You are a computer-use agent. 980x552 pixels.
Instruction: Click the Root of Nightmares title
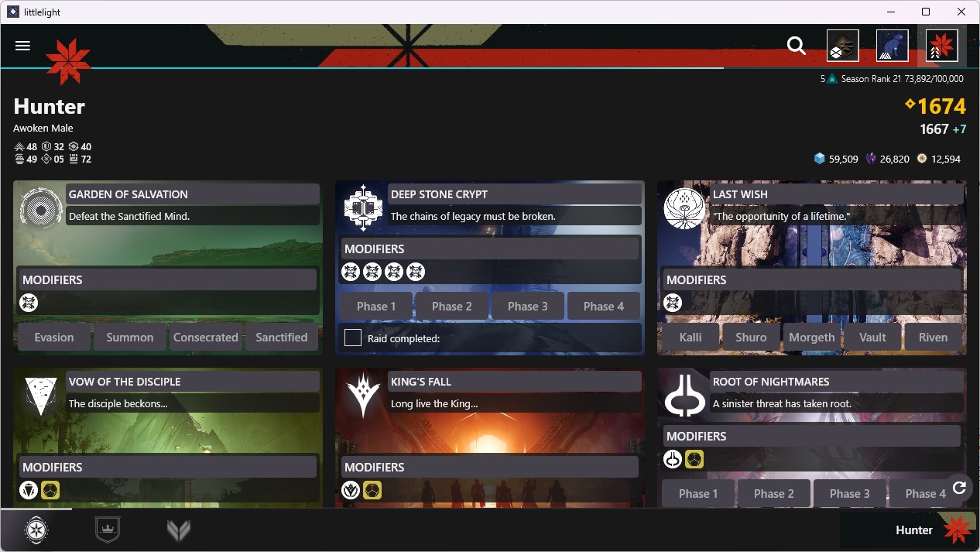(x=771, y=382)
